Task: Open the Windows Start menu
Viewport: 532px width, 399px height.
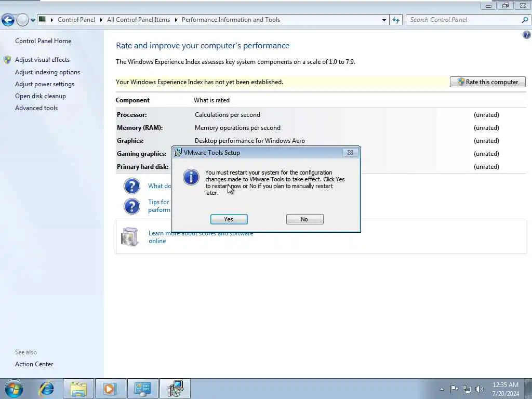Action: pos(14,389)
